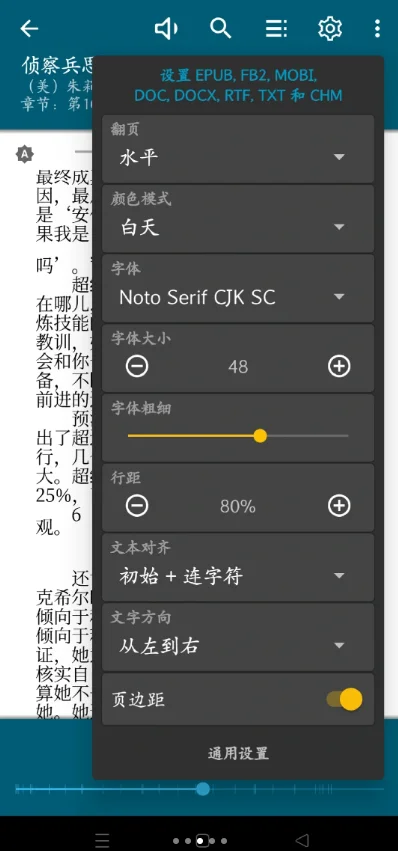This screenshot has height=851, width=398.
Task: Click the reading progress bar handle
Action: pyautogui.click(x=203, y=789)
